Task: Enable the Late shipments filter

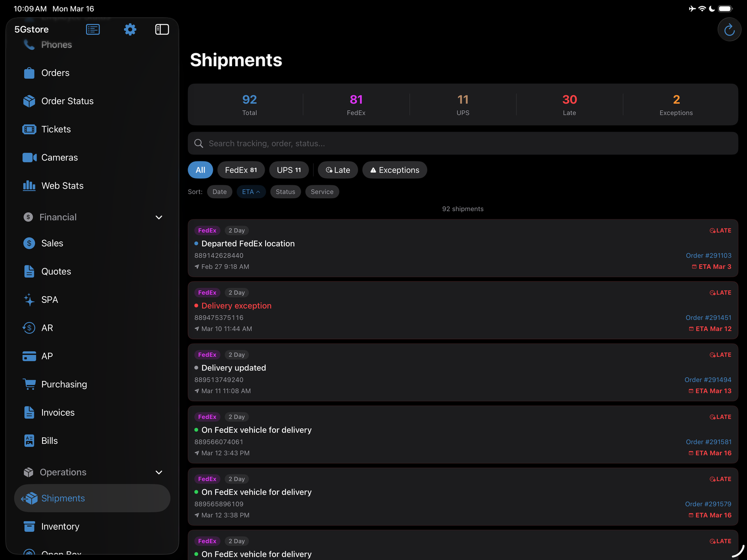Action: (x=338, y=170)
